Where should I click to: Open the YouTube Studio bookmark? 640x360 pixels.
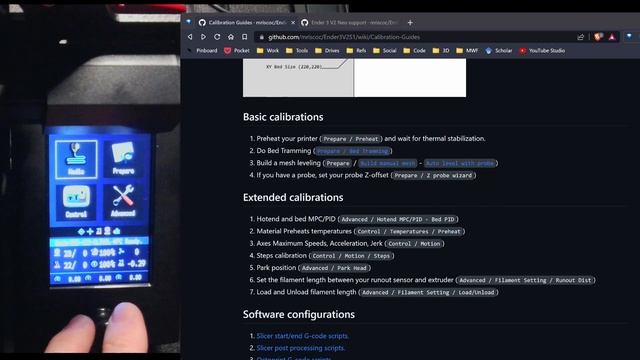pyautogui.click(x=542, y=51)
